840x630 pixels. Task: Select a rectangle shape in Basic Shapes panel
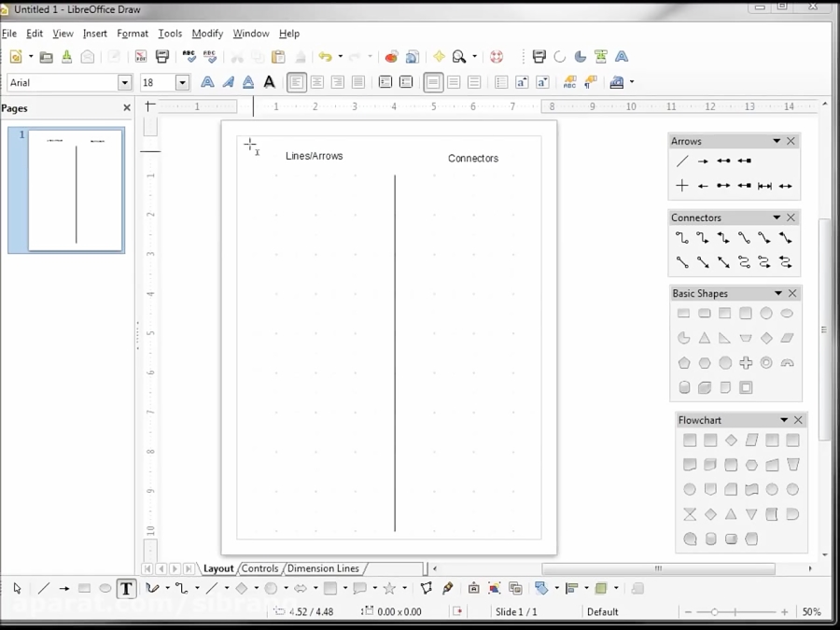point(684,314)
